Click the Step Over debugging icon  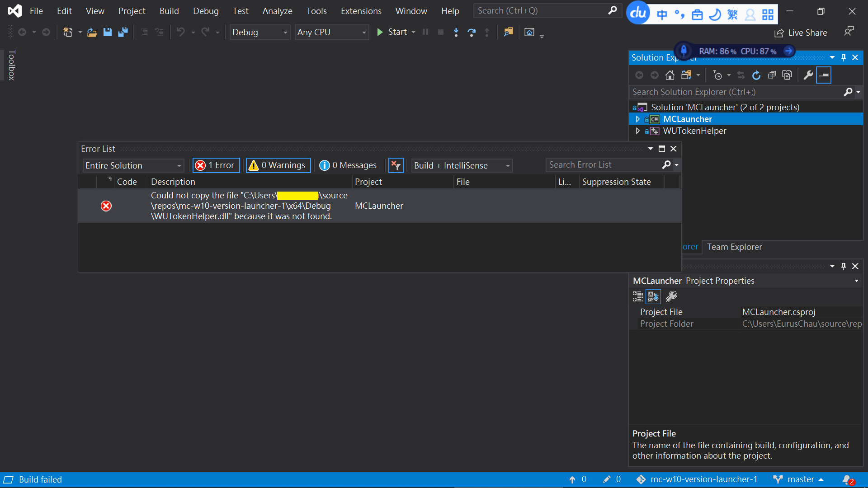pos(472,32)
